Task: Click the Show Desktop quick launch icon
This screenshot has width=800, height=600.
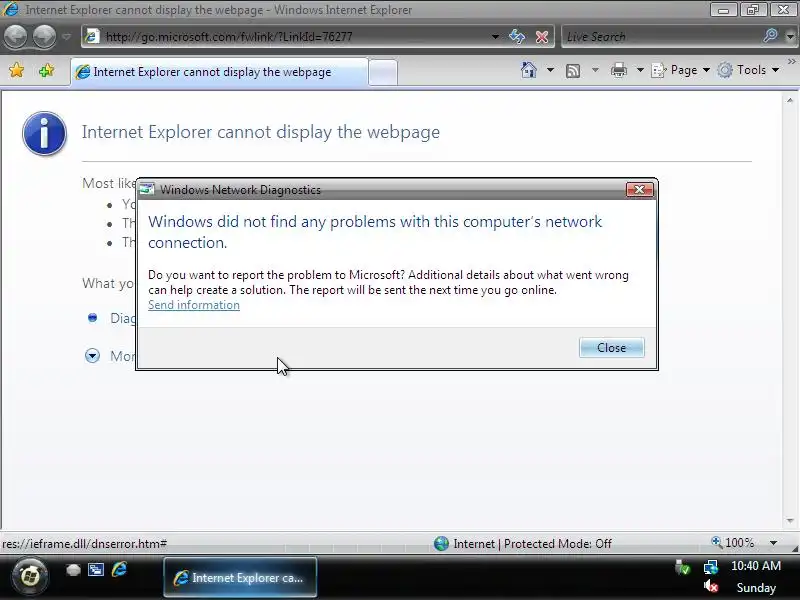Action: coord(73,570)
